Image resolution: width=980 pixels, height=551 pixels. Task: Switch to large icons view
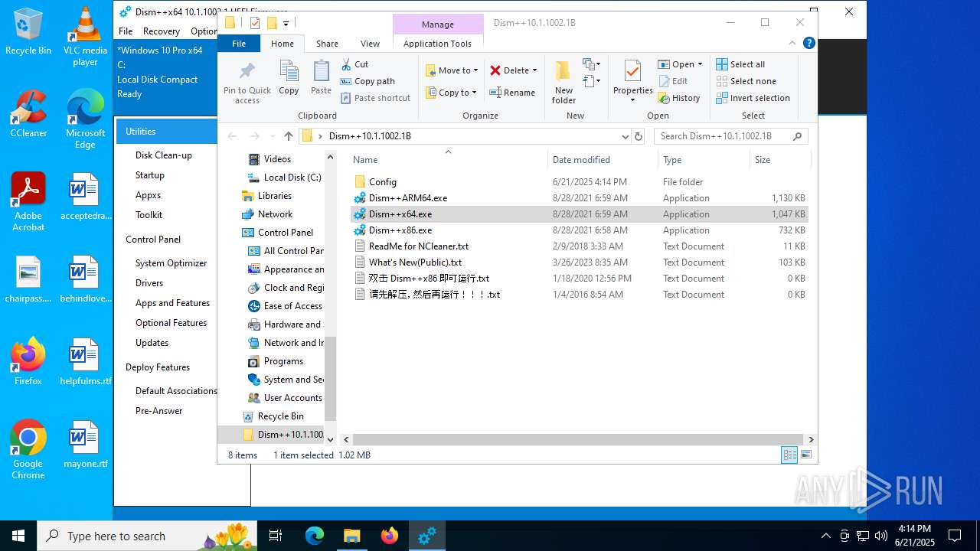pyautogui.click(x=805, y=455)
